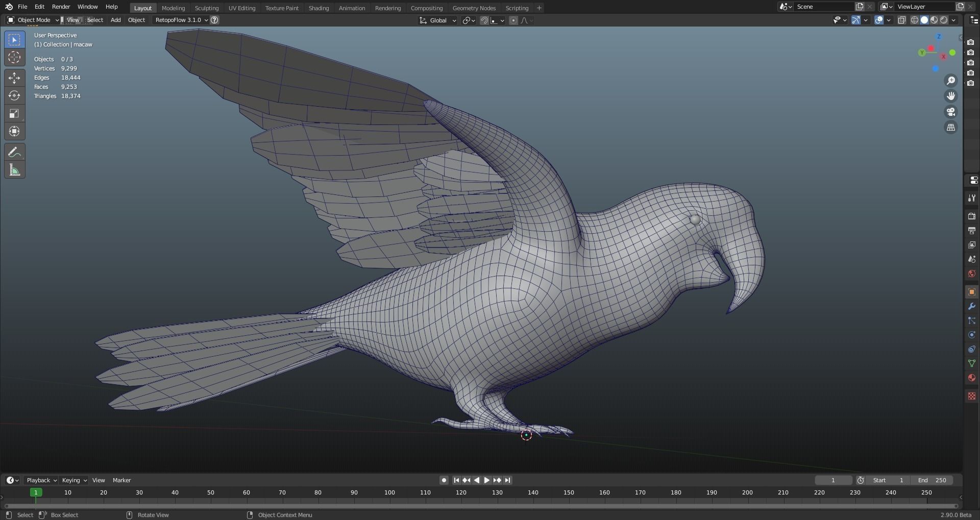
Task: Toggle snapping magnet in the header
Action: [x=484, y=20]
